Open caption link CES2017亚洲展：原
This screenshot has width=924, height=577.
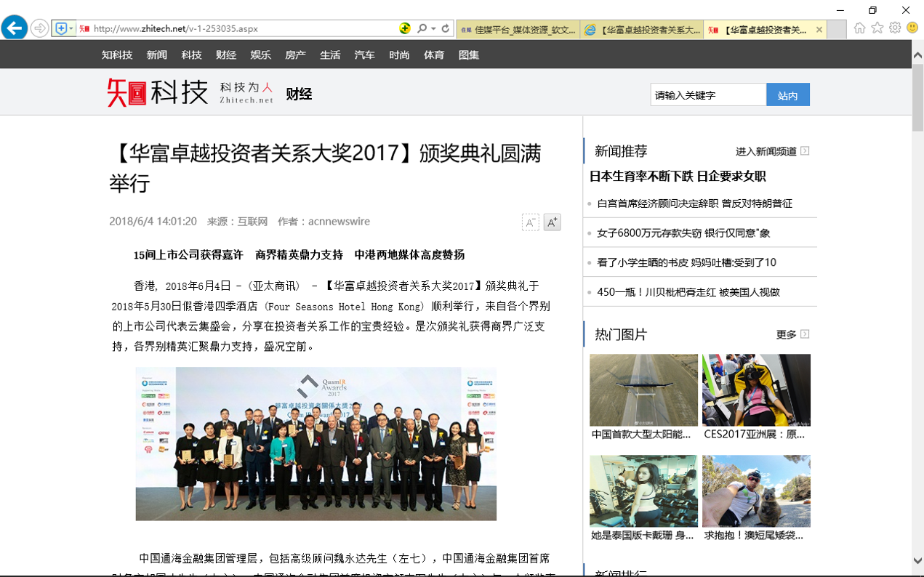pyautogui.click(x=755, y=435)
